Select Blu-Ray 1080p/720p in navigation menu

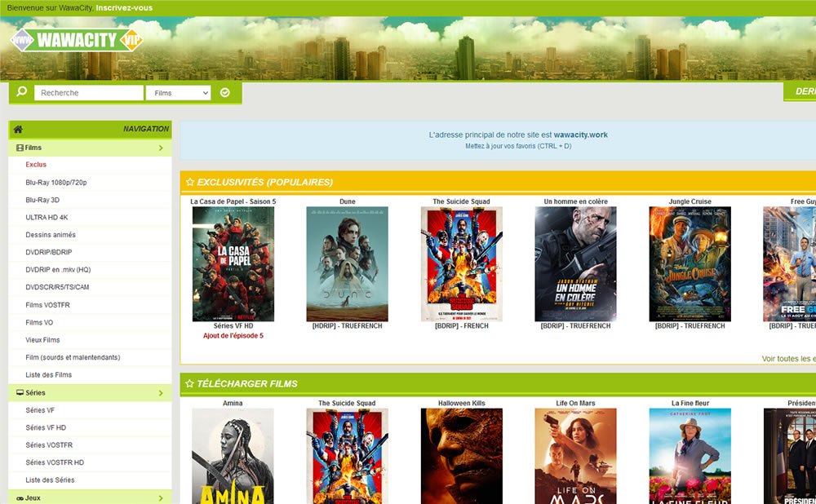[55, 182]
